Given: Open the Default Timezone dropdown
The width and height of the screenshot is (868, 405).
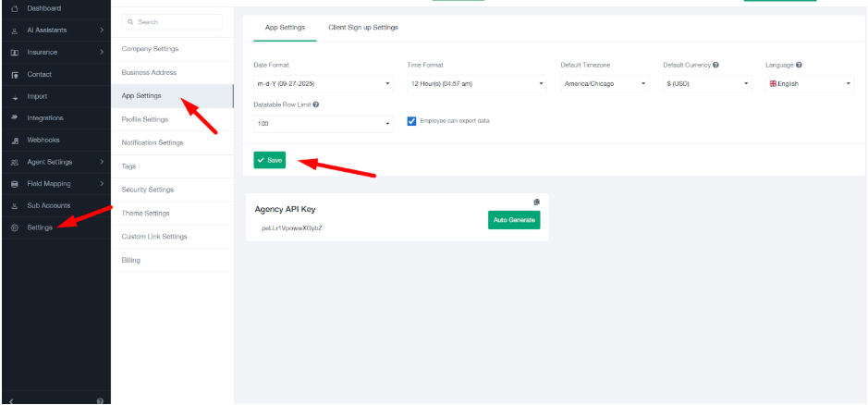Looking at the screenshot, I should click(x=605, y=83).
